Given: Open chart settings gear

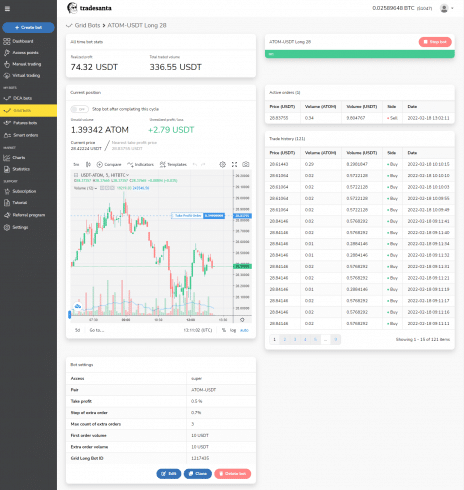Looking at the screenshot, I should (x=223, y=164).
